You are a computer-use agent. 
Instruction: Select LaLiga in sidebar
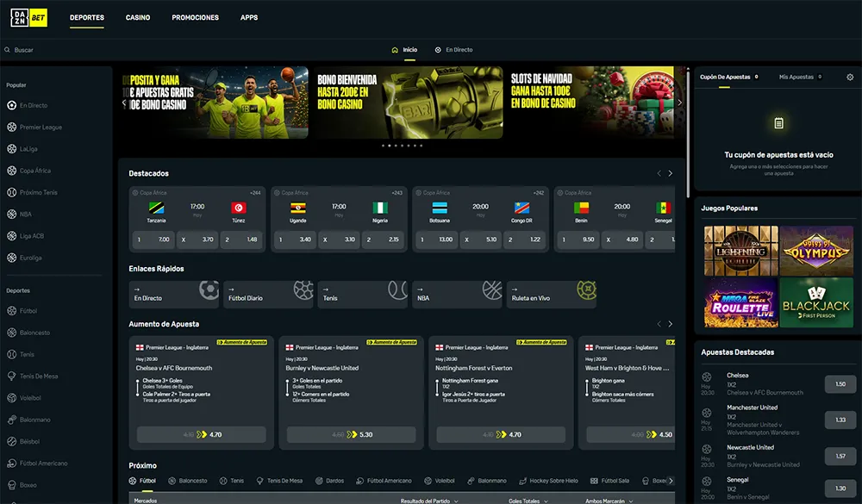click(22, 149)
